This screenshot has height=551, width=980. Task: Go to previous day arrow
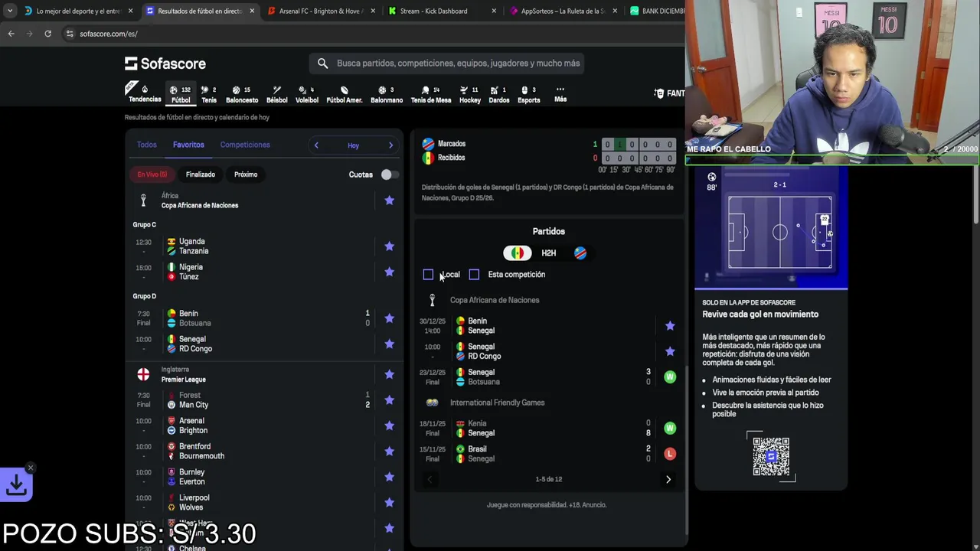pos(316,145)
